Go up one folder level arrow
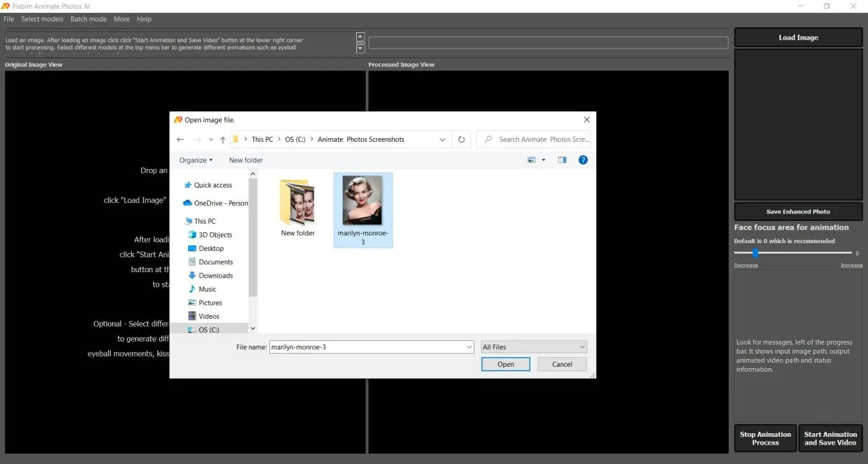 (222, 139)
